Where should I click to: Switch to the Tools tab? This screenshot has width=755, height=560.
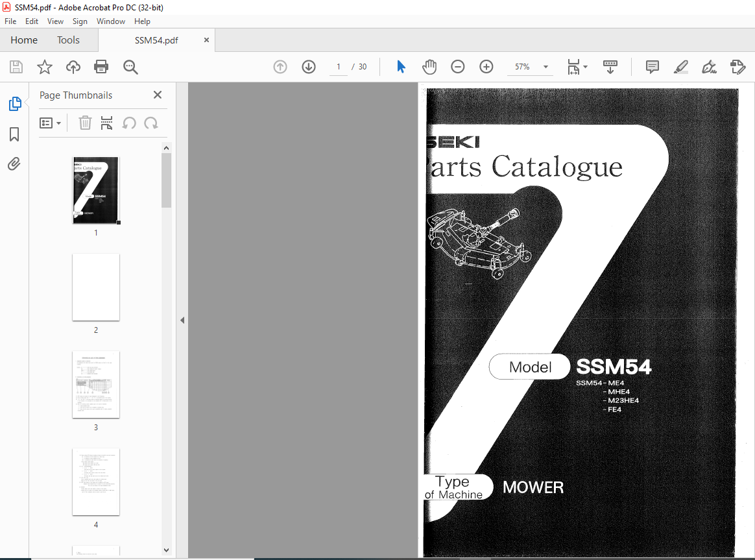point(68,40)
